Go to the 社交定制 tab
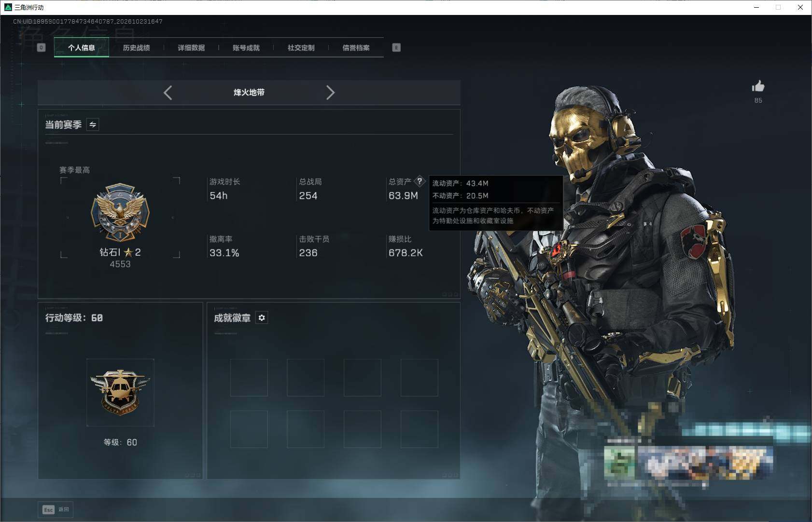The width and height of the screenshot is (812, 522). [301, 48]
